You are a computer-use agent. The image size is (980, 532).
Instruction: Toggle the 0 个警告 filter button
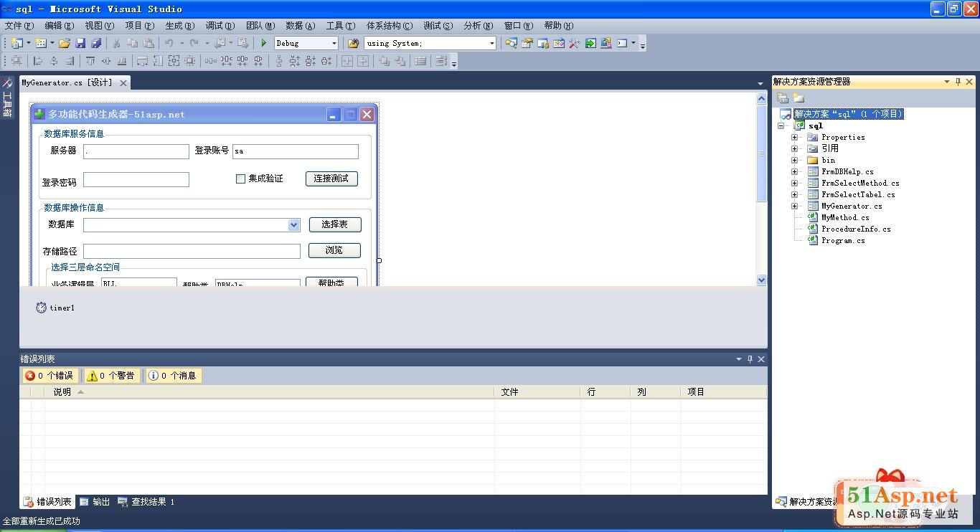[111, 376]
